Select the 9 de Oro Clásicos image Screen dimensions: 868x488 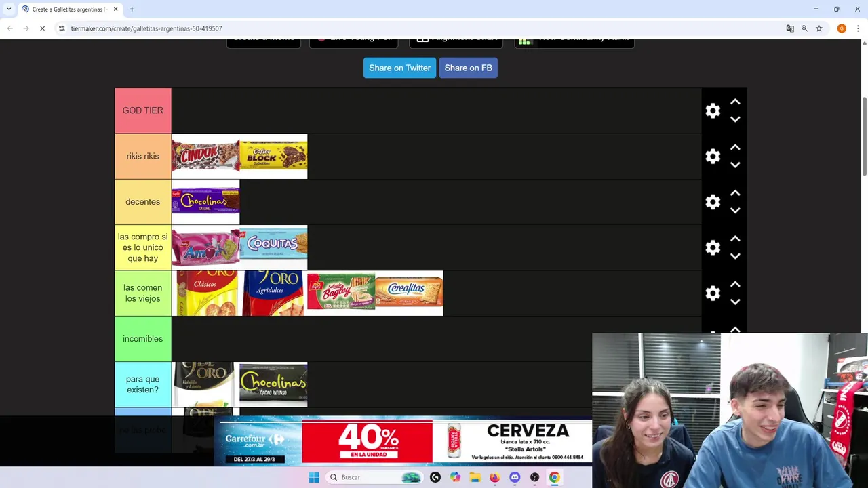205,293
